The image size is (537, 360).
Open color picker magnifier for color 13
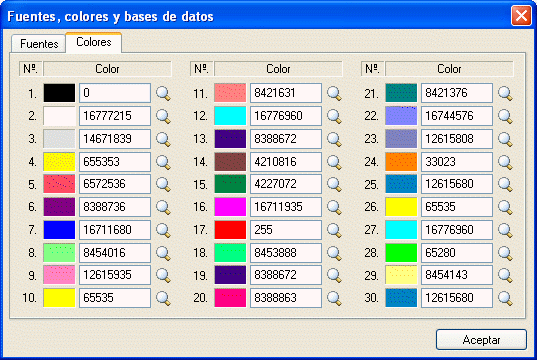[334, 139]
